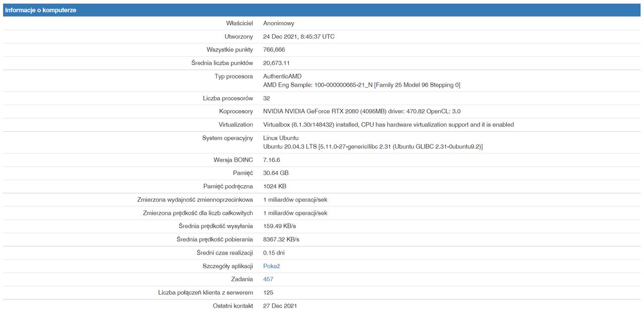Open the 457 tasks link
The height and width of the screenshot is (315, 644).
(x=268, y=279)
